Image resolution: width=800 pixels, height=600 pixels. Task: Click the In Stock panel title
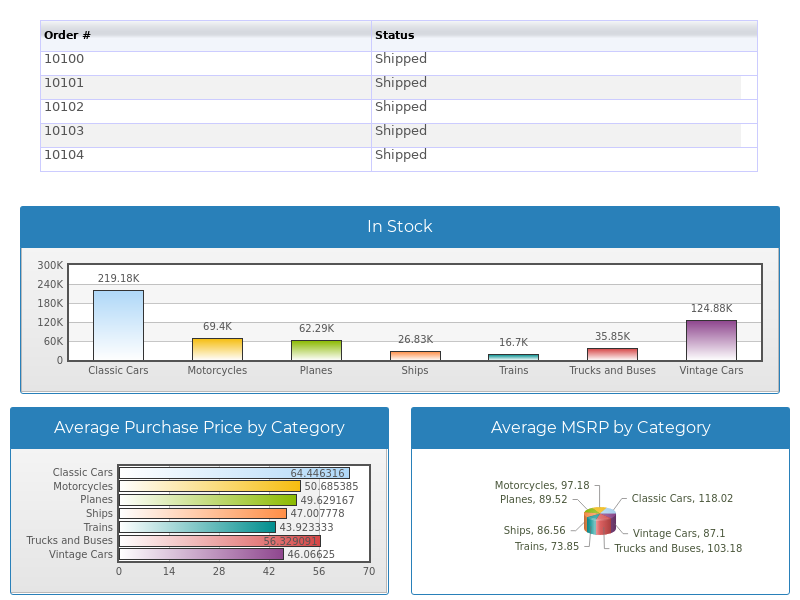click(x=398, y=226)
